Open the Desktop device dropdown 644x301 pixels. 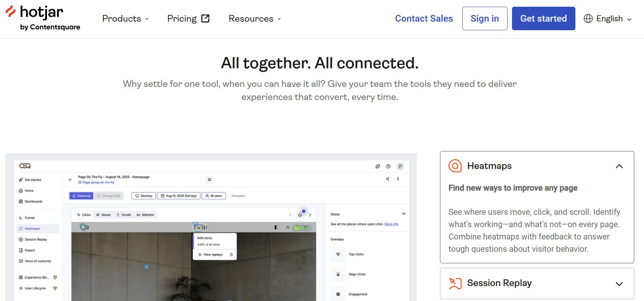[144, 196]
